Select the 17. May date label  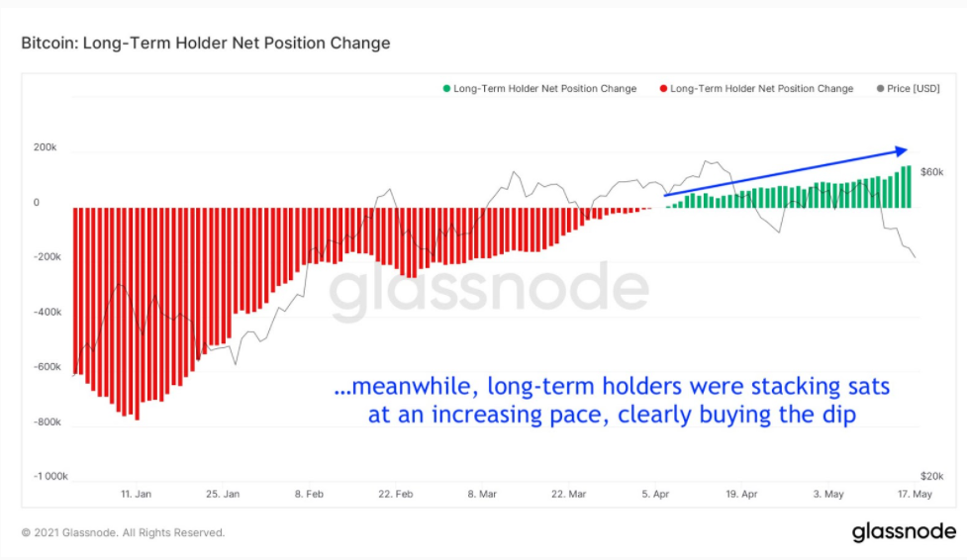point(915,494)
